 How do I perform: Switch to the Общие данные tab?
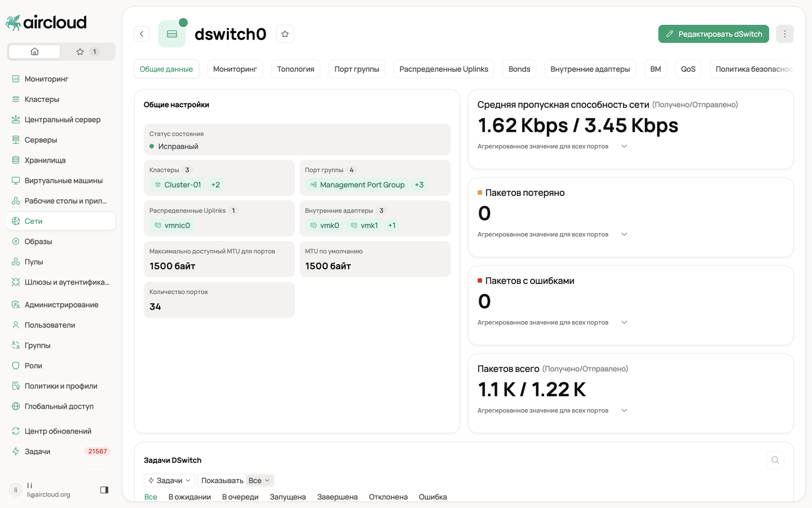tap(166, 69)
